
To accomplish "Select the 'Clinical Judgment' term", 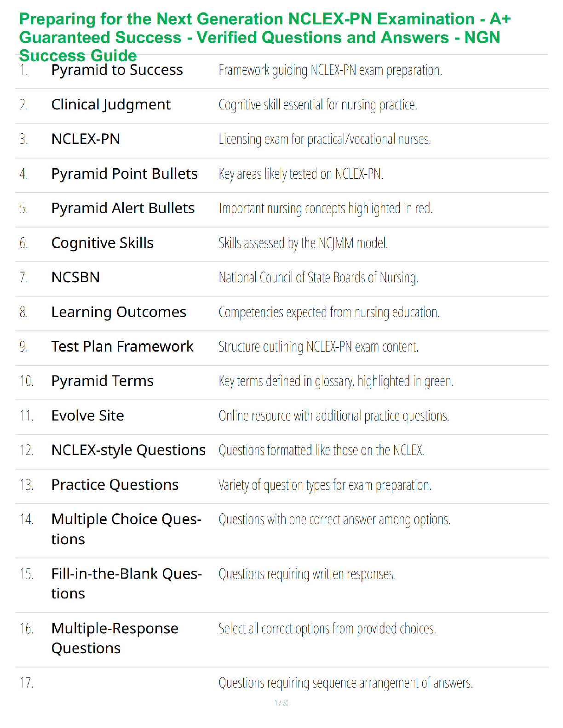I will 111,105.
